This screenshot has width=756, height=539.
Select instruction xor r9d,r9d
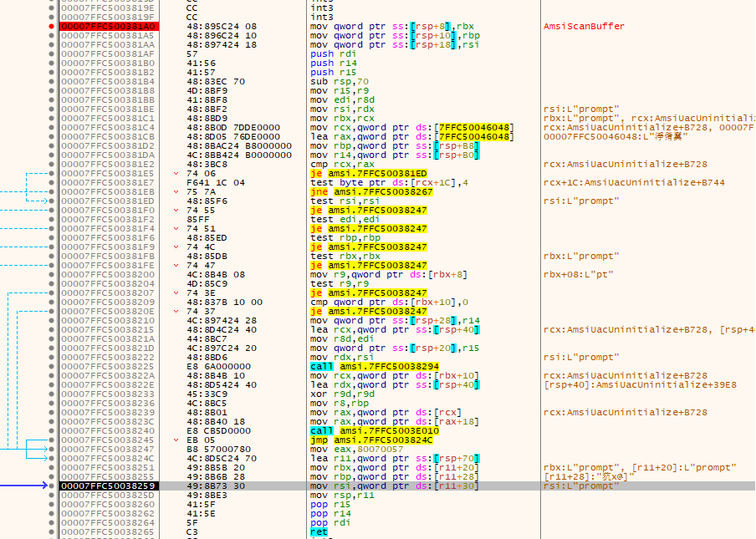coord(342,394)
